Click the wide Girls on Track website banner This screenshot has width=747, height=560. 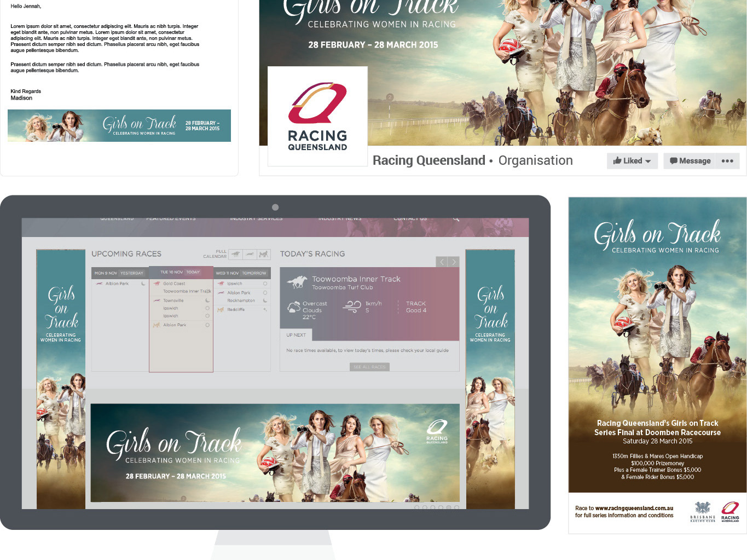(275, 453)
